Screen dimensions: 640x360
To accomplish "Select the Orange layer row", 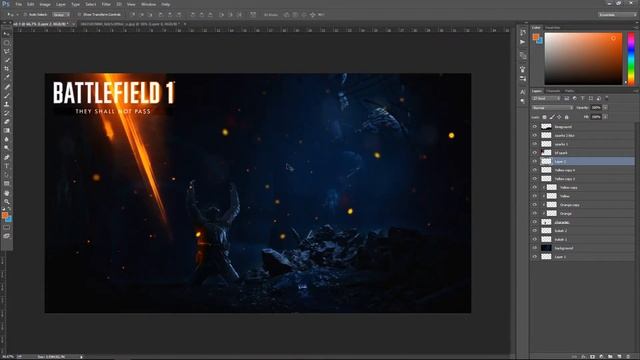I will click(x=583, y=213).
